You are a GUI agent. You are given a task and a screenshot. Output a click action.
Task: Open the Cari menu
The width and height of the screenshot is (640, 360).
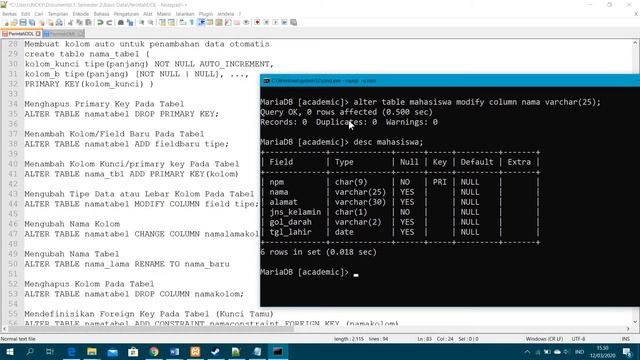(x=39, y=14)
